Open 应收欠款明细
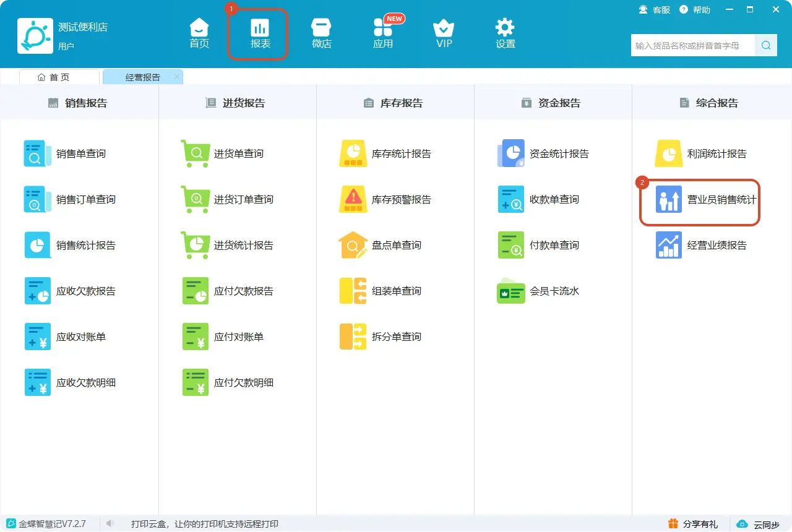 tap(70, 382)
